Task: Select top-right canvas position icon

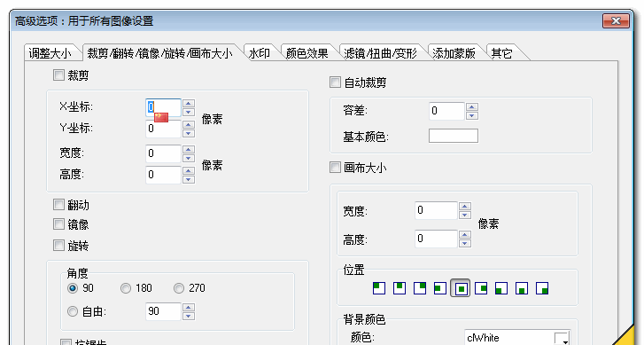Action: (420, 288)
